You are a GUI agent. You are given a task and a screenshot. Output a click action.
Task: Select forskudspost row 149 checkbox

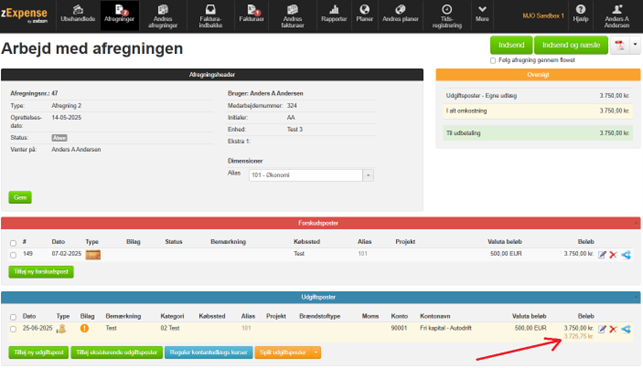click(13, 255)
